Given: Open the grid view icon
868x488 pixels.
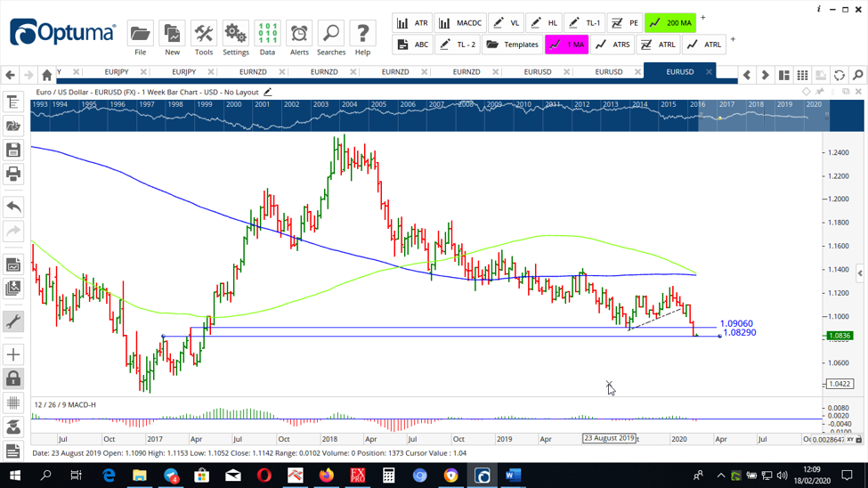Looking at the screenshot, I should [802, 75].
